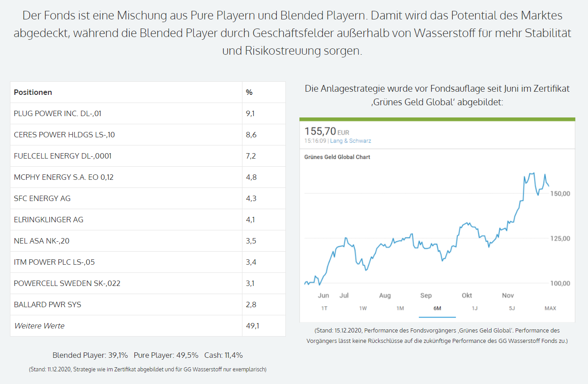Click the Positionen column header
Viewport: 588px width, 384px height.
33,92
